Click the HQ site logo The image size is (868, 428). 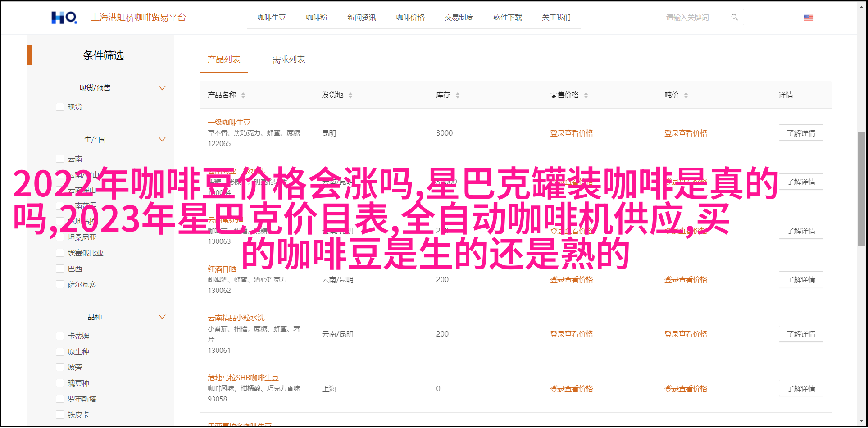[x=64, y=18]
